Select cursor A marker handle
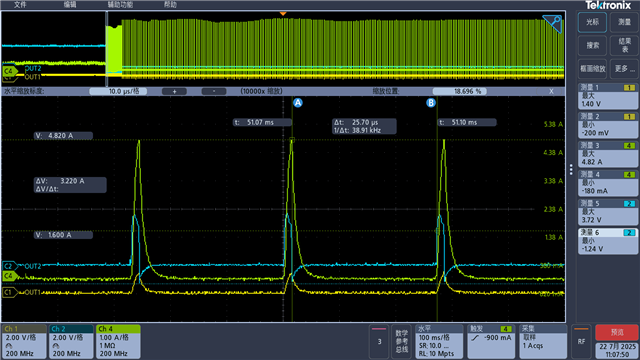Image resolution: width=640 pixels, height=360 pixels. click(x=298, y=103)
